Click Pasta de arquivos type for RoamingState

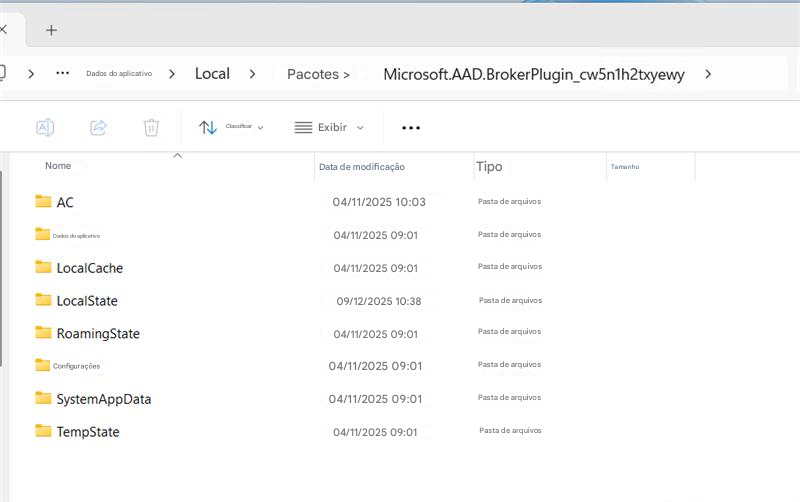click(509, 332)
